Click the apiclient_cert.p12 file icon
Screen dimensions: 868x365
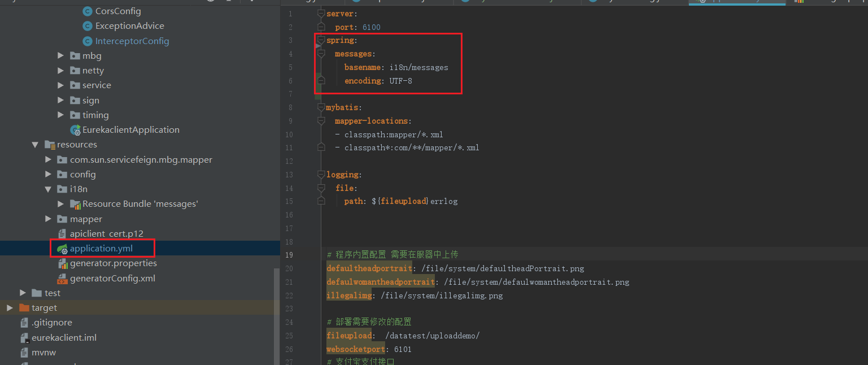(x=62, y=234)
